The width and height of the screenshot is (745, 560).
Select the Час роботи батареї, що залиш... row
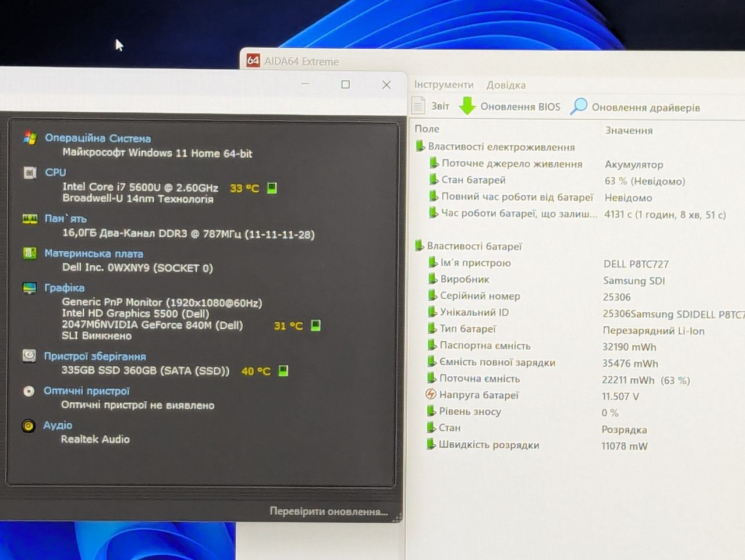(586, 214)
